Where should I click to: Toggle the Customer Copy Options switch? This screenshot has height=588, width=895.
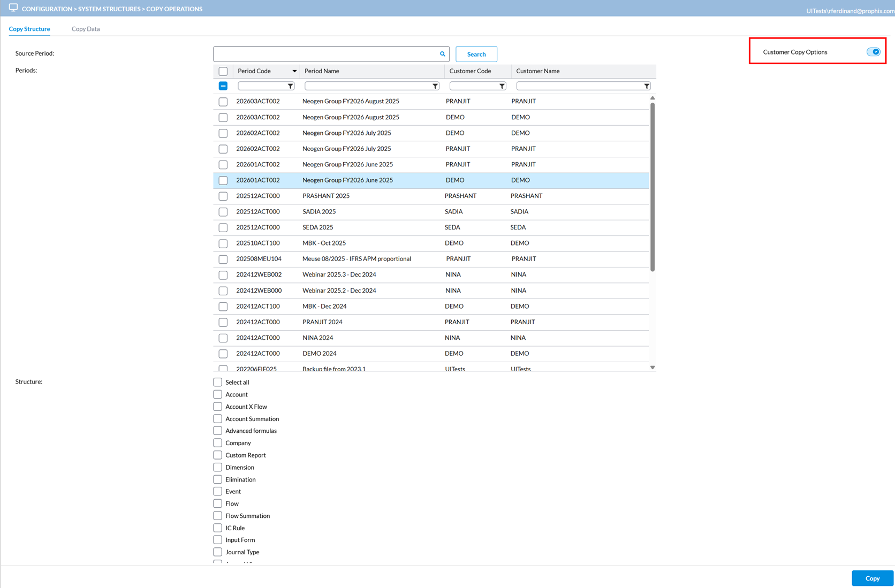[x=873, y=52]
